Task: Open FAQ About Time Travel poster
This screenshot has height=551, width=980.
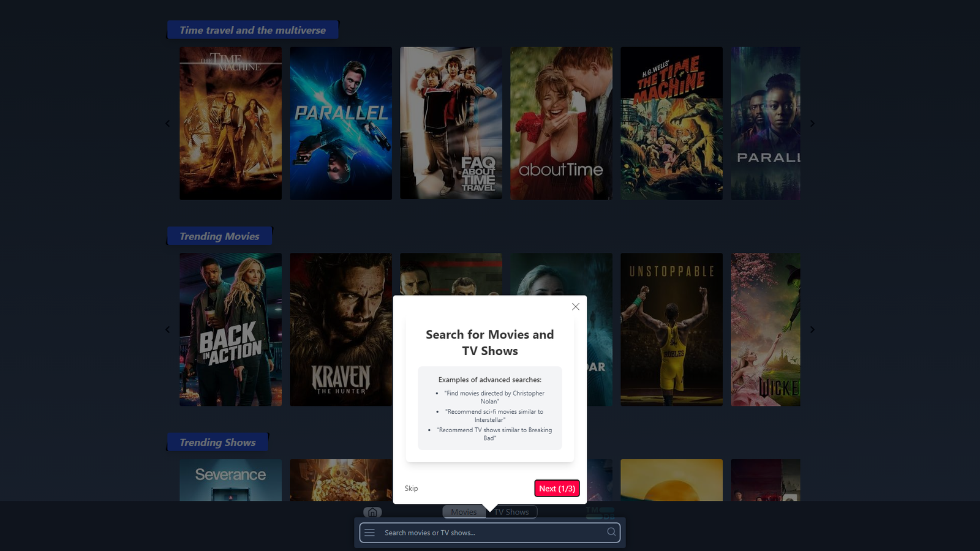Action: (x=451, y=124)
